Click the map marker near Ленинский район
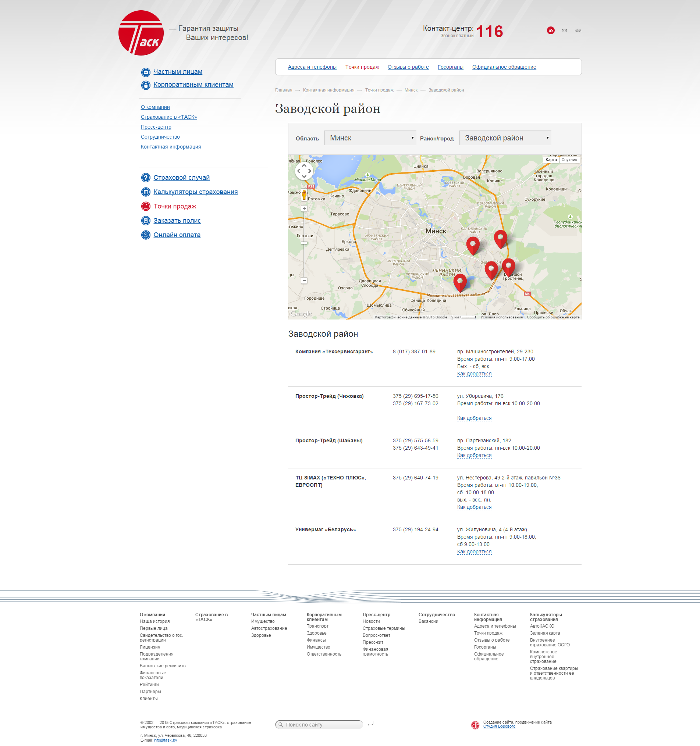The width and height of the screenshot is (700, 746). click(460, 283)
